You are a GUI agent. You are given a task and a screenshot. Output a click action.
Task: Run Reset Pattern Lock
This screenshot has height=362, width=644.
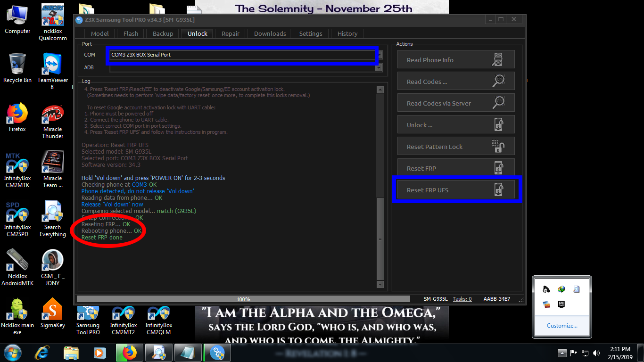[456, 147]
